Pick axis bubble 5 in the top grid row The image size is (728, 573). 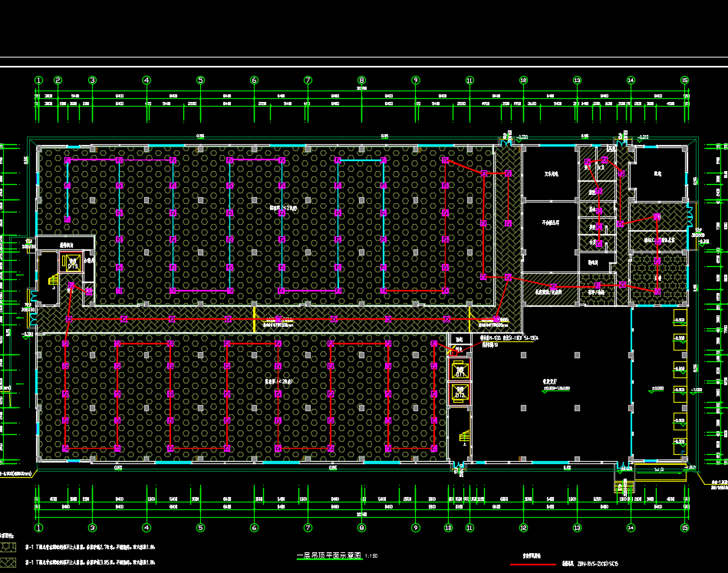200,81
